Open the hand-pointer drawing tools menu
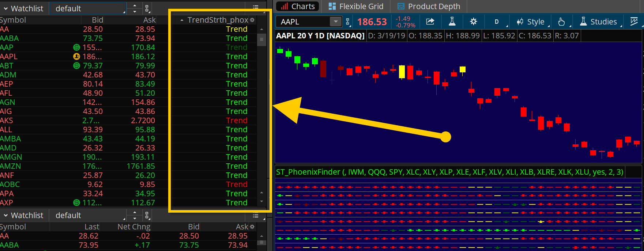The width and height of the screenshot is (644, 251). 561,22
